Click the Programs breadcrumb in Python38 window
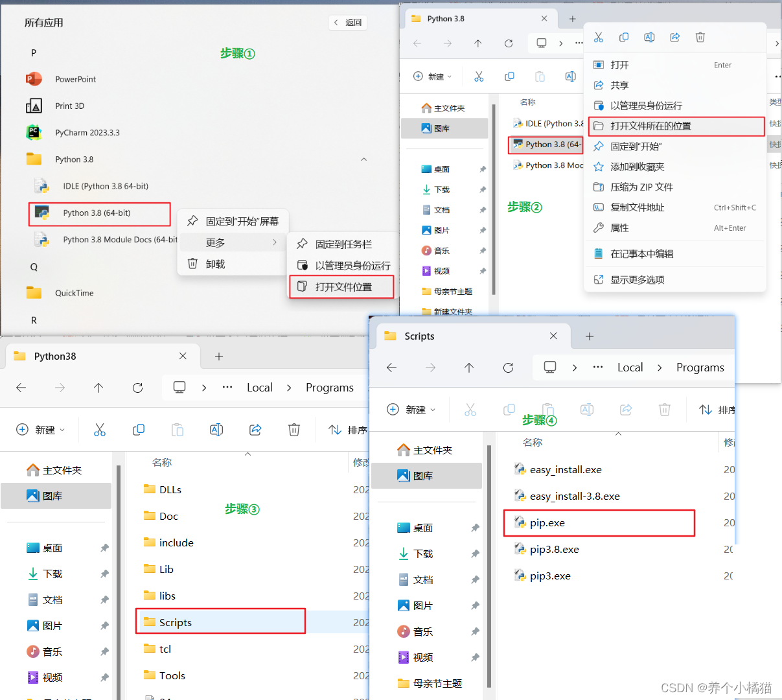The width and height of the screenshot is (782, 700). point(330,388)
